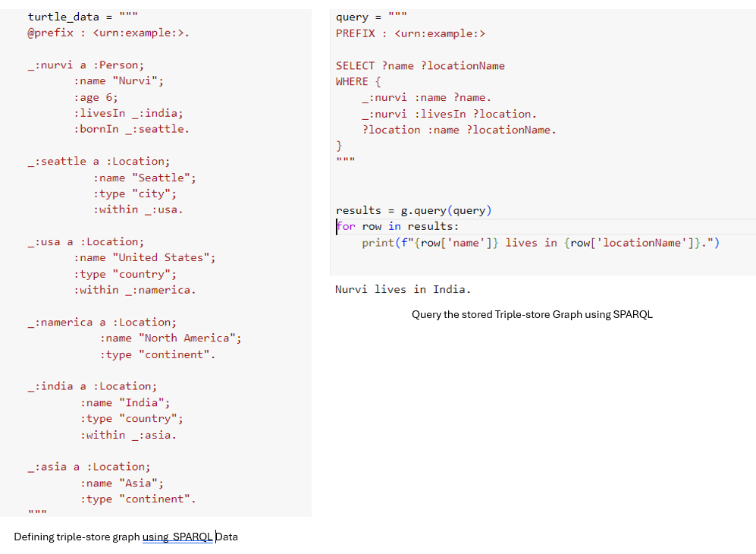Screen dimensions: 756x554
Task: Click the ':type "city";' line
Action: (135, 194)
